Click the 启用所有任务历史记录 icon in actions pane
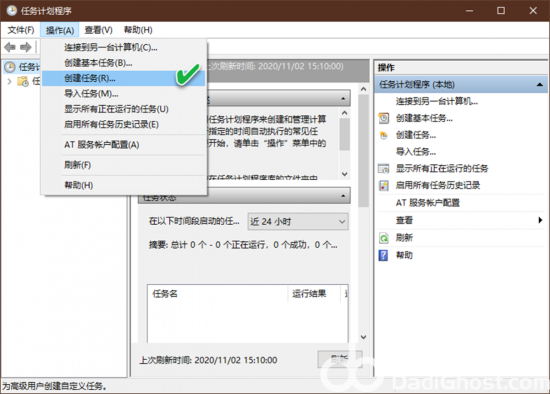Image resolution: width=550 pixels, height=394 pixels. pyautogui.click(x=384, y=185)
